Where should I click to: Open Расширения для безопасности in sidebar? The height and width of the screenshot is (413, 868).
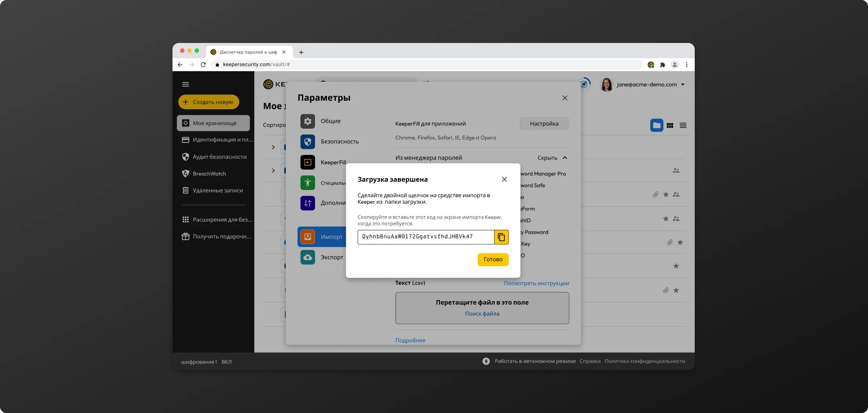pyautogui.click(x=217, y=219)
